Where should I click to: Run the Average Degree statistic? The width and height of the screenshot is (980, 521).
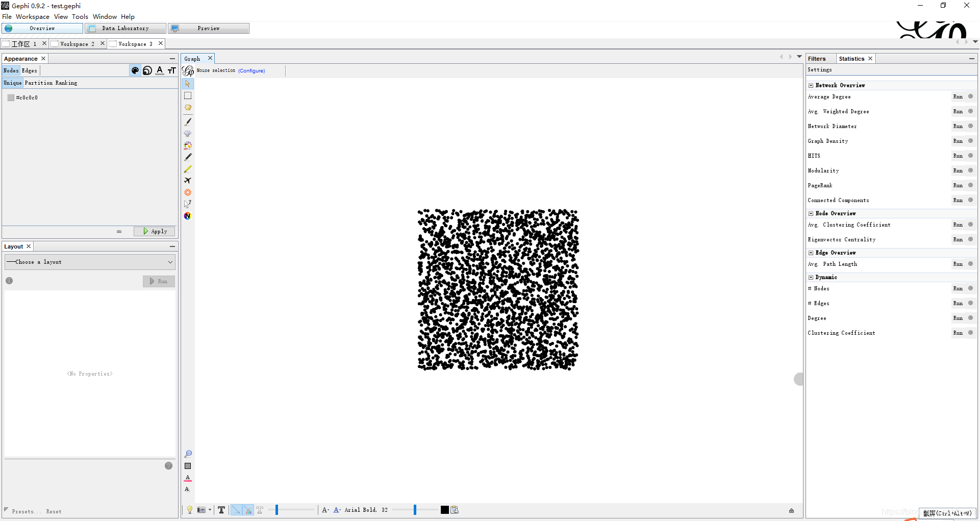coord(958,97)
